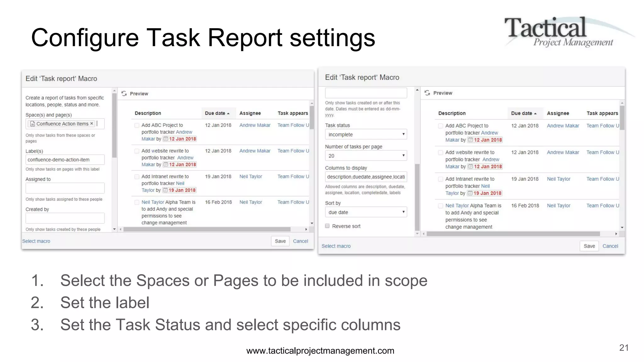Click Save in the right Task report dialog
The height and width of the screenshot is (362, 644).
(589, 246)
